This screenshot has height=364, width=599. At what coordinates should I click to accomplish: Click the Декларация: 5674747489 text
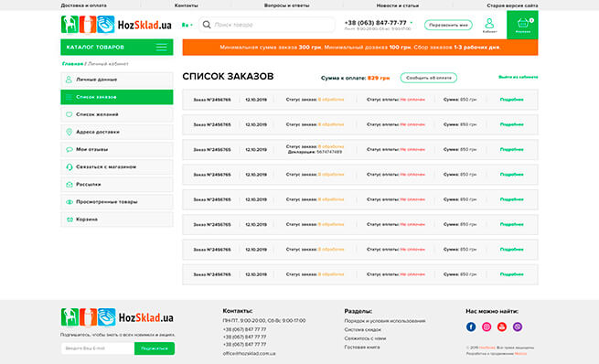tap(315, 152)
